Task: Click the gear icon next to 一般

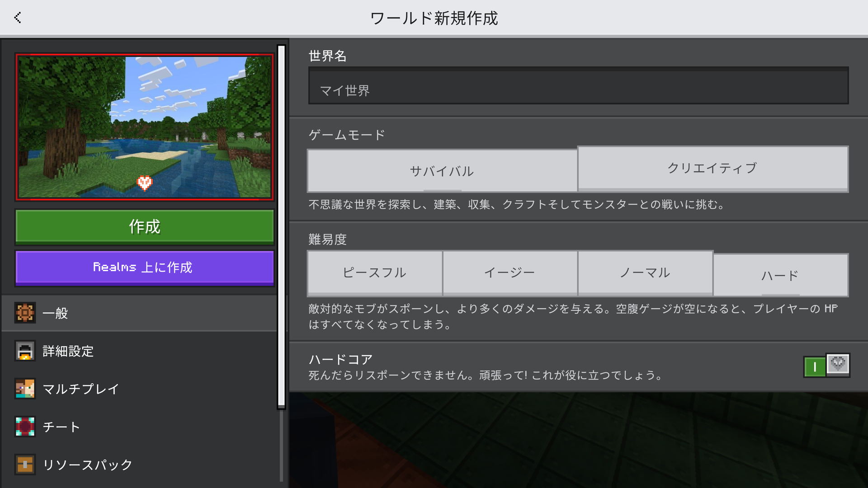Action: pos(25,313)
